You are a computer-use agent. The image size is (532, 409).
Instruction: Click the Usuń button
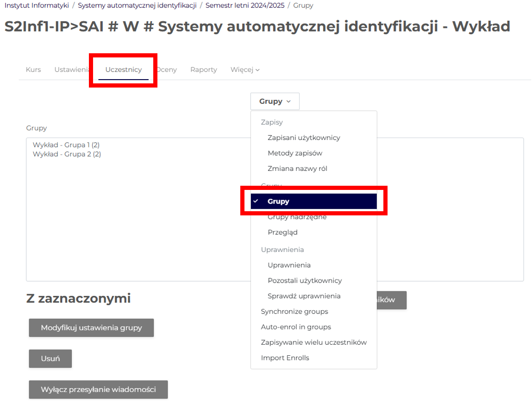coord(50,359)
